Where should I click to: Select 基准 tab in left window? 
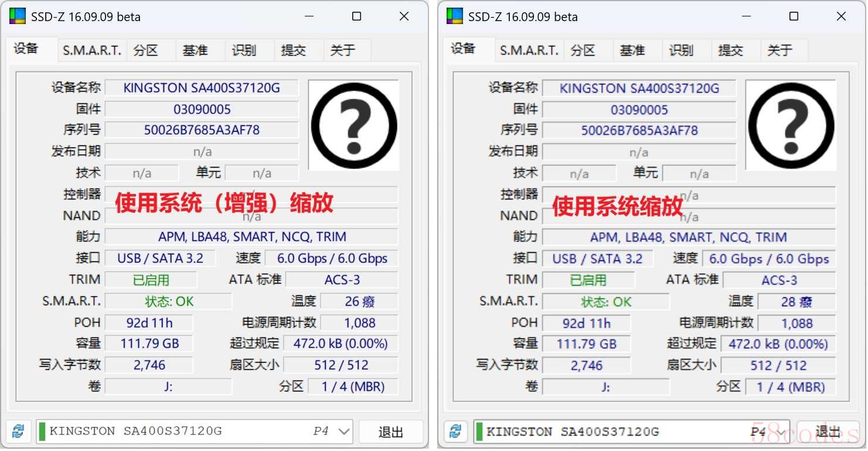coord(195,50)
